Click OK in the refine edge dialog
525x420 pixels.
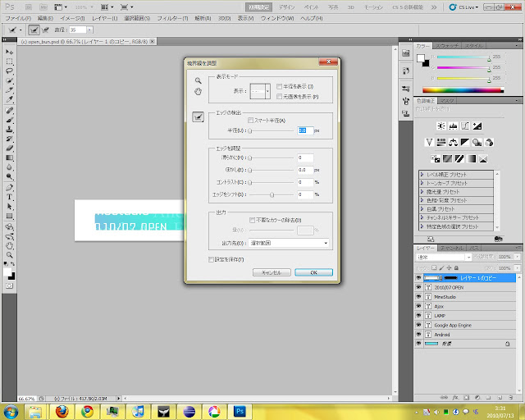click(313, 272)
